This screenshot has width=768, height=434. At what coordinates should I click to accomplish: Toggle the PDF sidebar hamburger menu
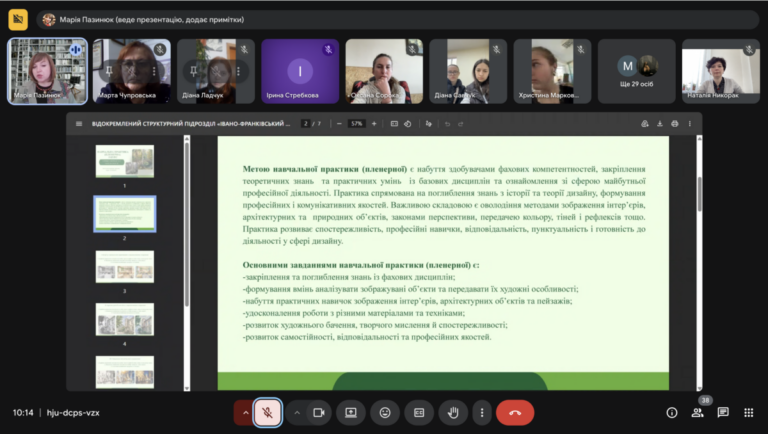(x=79, y=124)
